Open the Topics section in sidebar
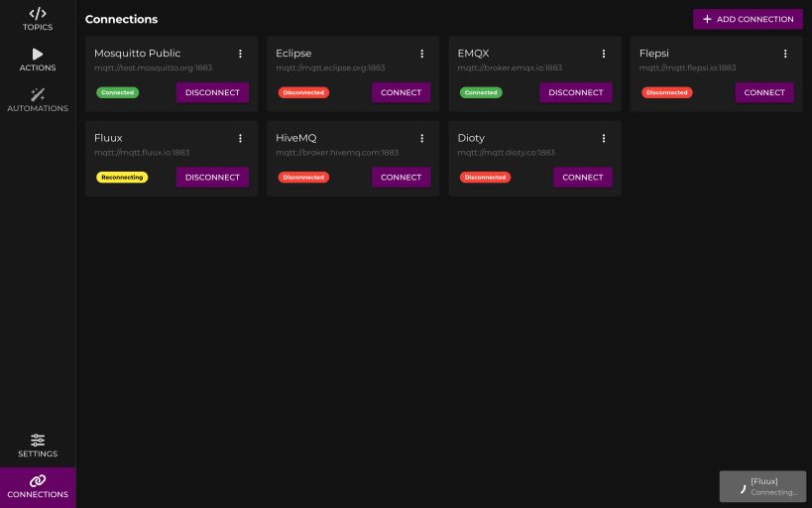 click(x=38, y=20)
